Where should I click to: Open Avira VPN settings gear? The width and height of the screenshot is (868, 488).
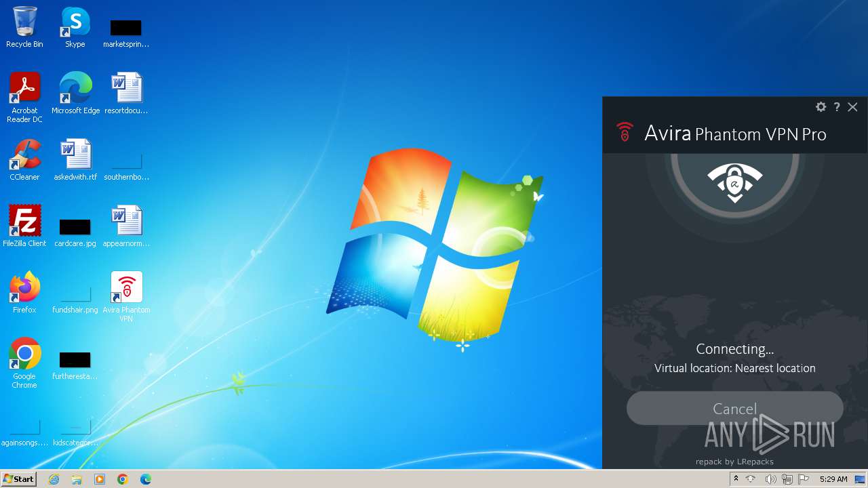tap(821, 107)
